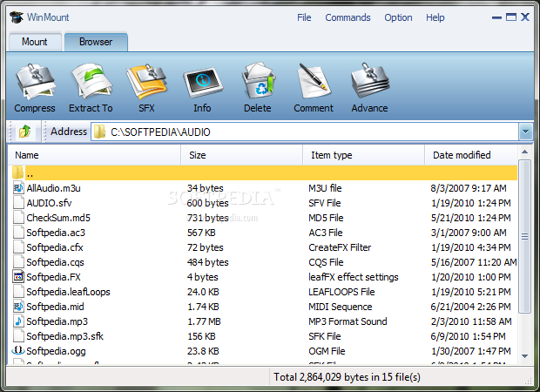Click the '24.0 KB' size cell
The height and width of the screenshot is (392, 540).
pos(203,292)
